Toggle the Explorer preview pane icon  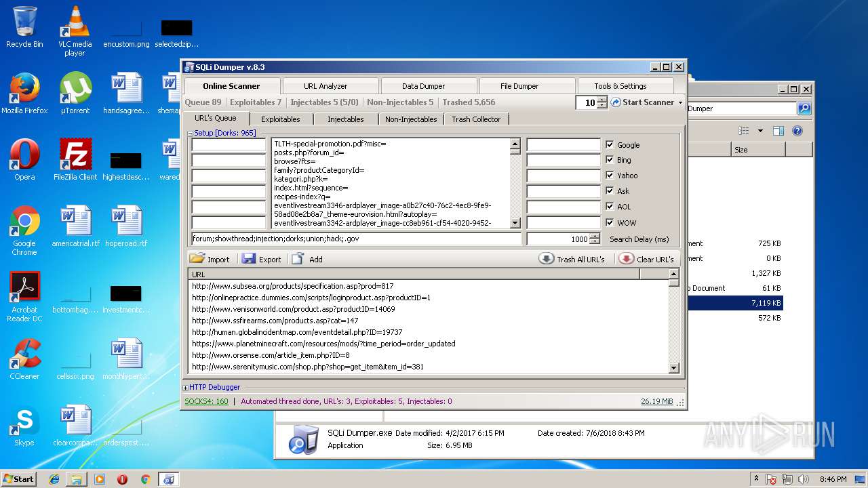[778, 131]
